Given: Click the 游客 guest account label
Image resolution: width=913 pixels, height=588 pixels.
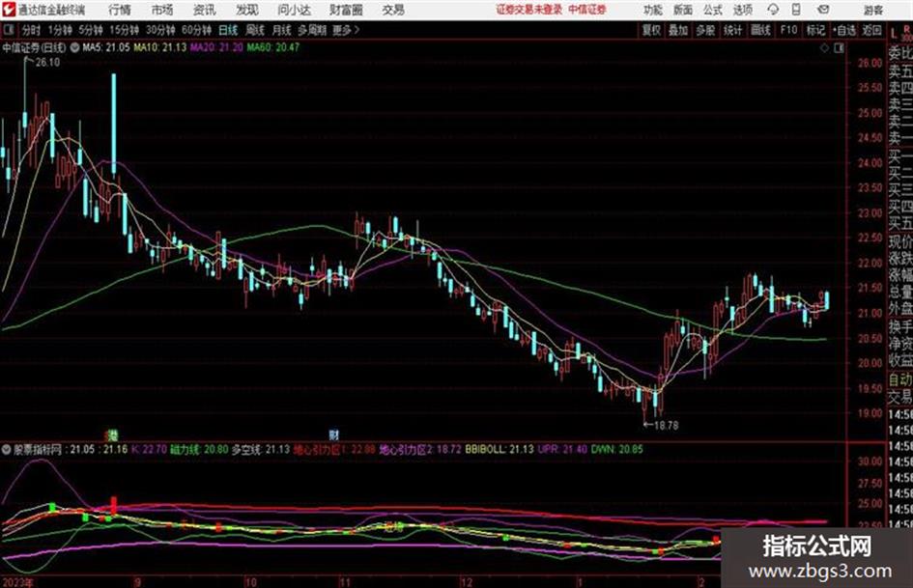Looking at the screenshot, I should [873, 10].
